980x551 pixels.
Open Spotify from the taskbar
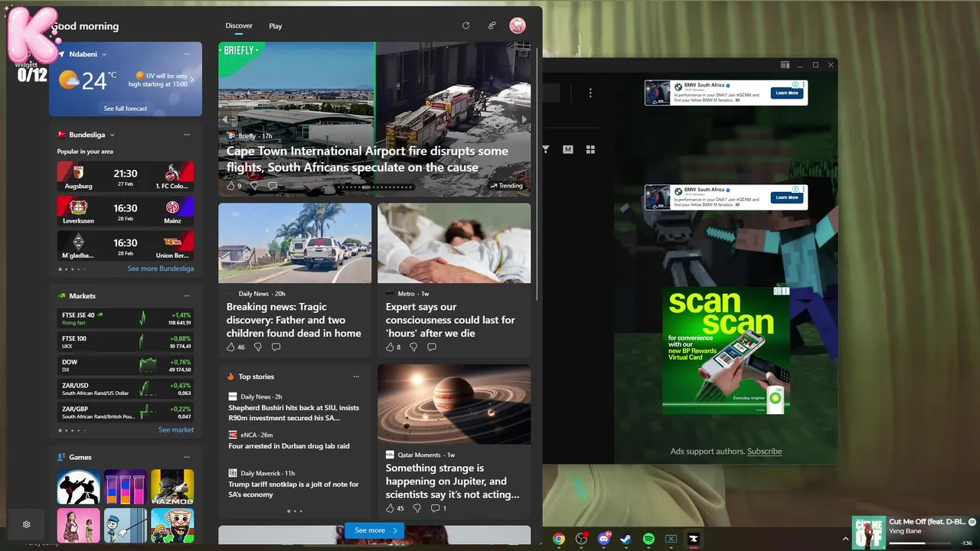tap(648, 539)
